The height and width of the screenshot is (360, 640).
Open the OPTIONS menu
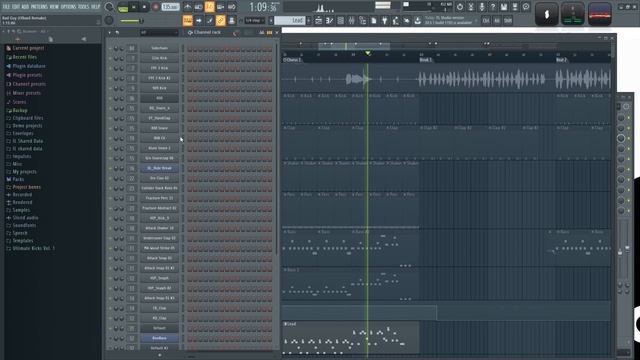click(x=68, y=7)
